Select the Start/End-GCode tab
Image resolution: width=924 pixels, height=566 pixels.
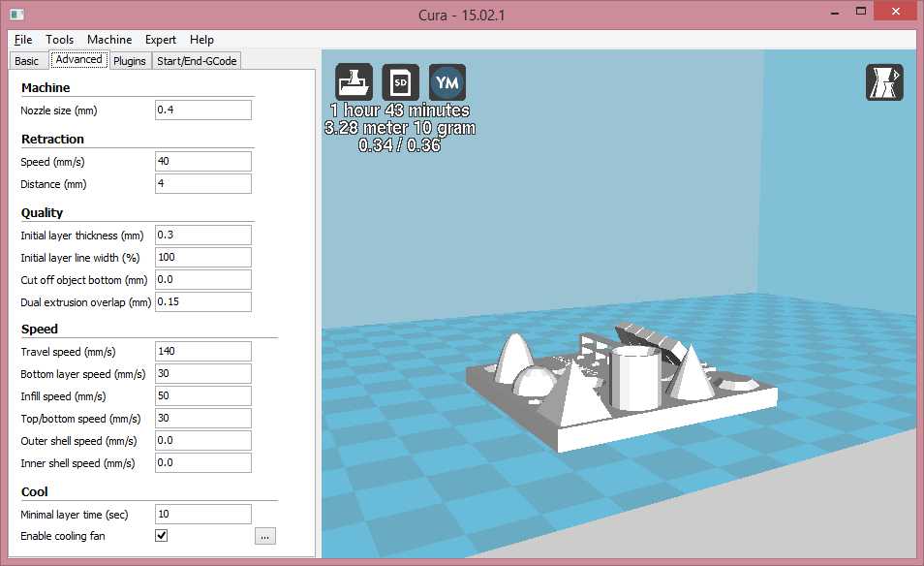click(197, 61)
